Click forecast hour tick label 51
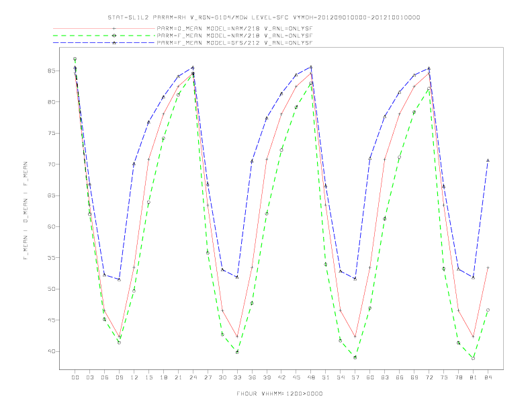This screenshot has height=411, width=532. 326,377
